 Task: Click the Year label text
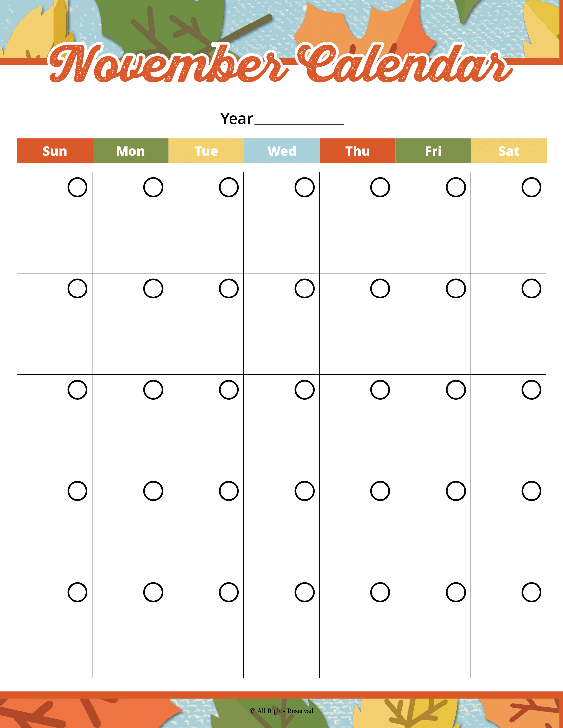pyautogui.click(x=236, y=119)
